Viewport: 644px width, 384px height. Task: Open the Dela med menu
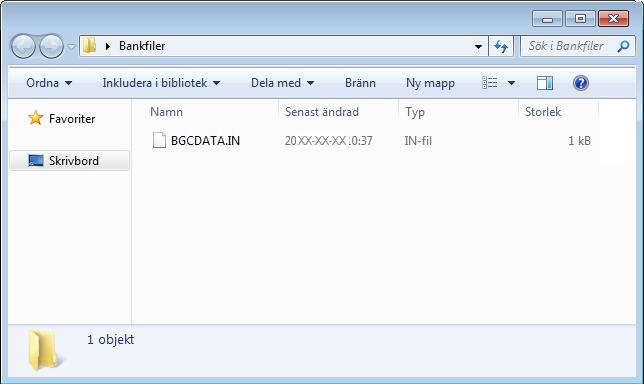coord(283,83)
